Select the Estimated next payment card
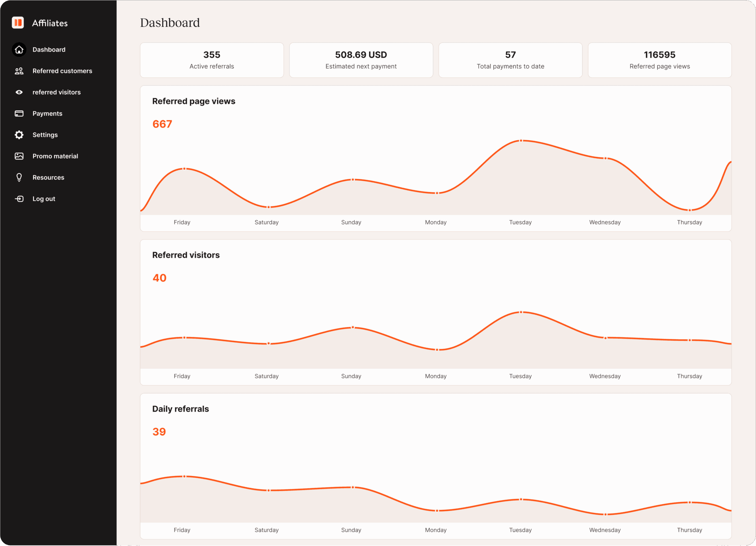The image size is (756, 546). click(361, 60)
